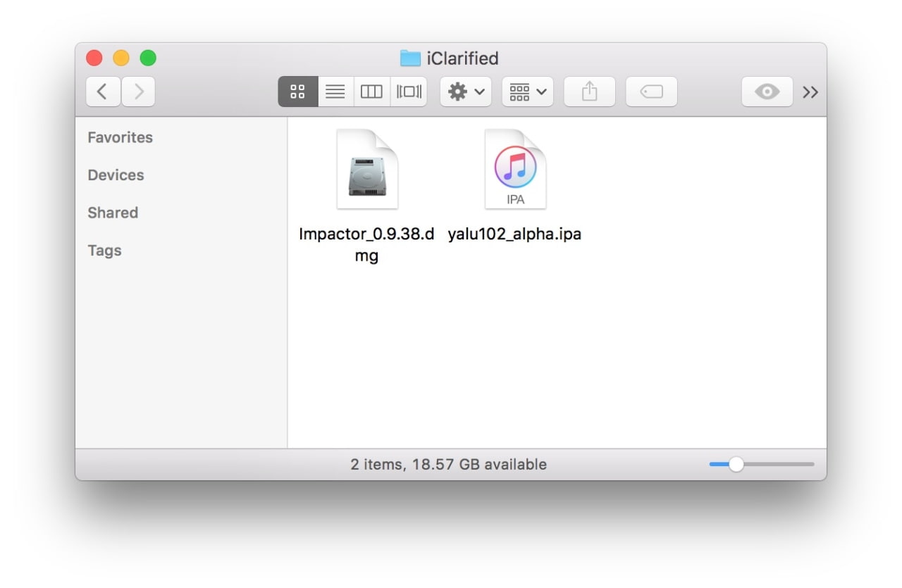Switch to column view
This screenshot has width=902, height=588.
(x=371, y=92)
